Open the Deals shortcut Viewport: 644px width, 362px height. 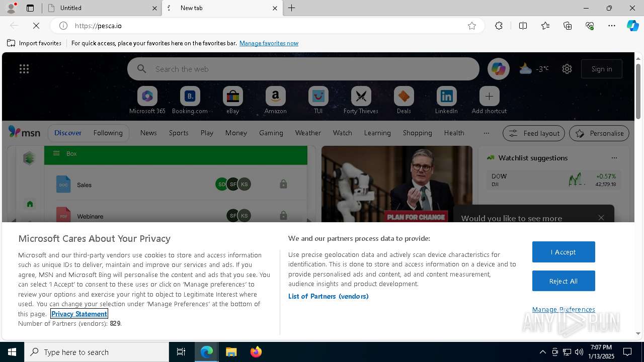pyautogui.click(x=404, y=101)
